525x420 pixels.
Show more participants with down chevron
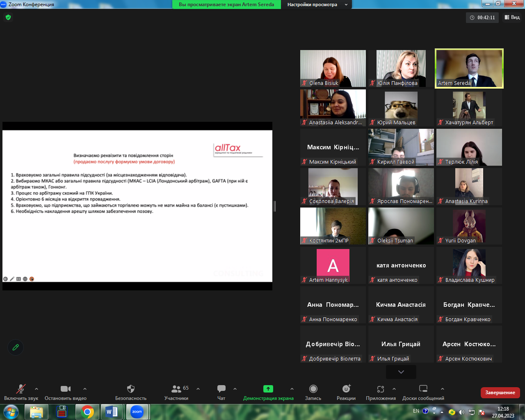(x=401, y=372)
